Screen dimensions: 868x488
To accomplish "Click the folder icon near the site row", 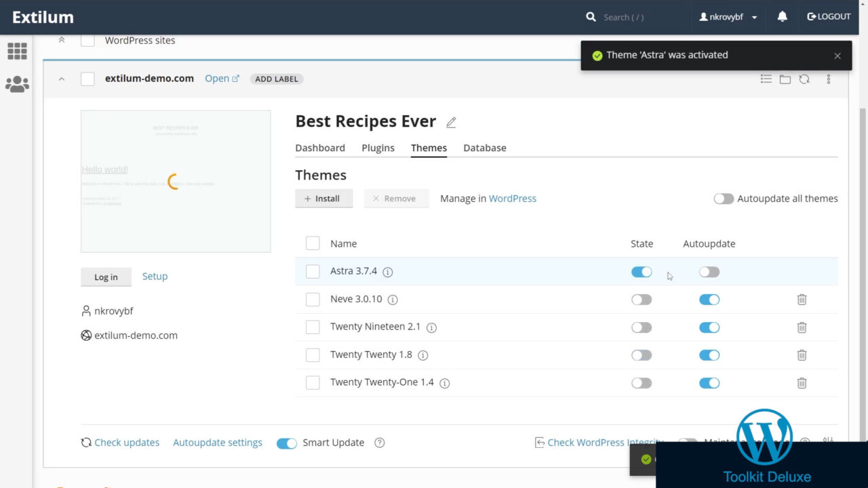I will (785, 79).
